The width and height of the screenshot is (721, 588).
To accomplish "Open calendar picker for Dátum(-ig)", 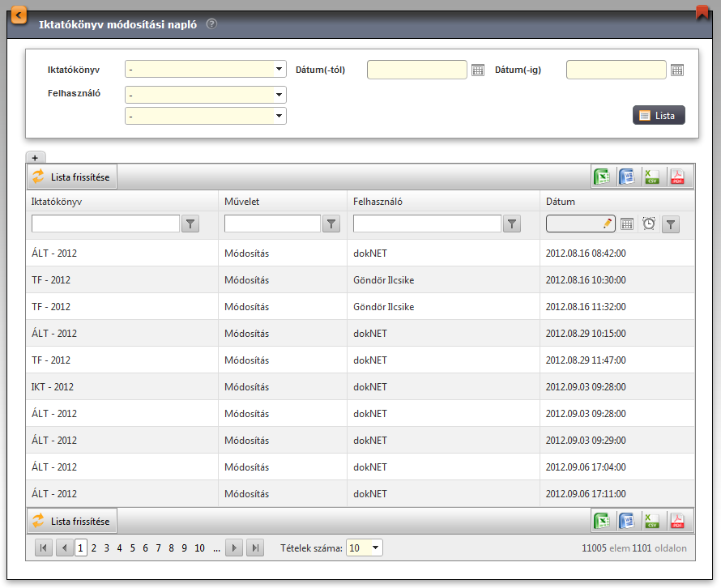I will 677,70.
